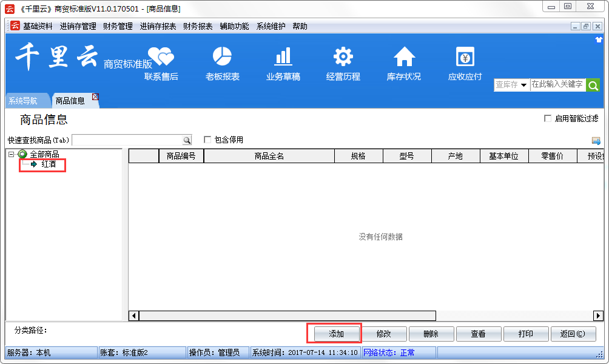The image size is (609, 364).
Task: Focus the 快速查找商品 input field
Action: (126, 140)
